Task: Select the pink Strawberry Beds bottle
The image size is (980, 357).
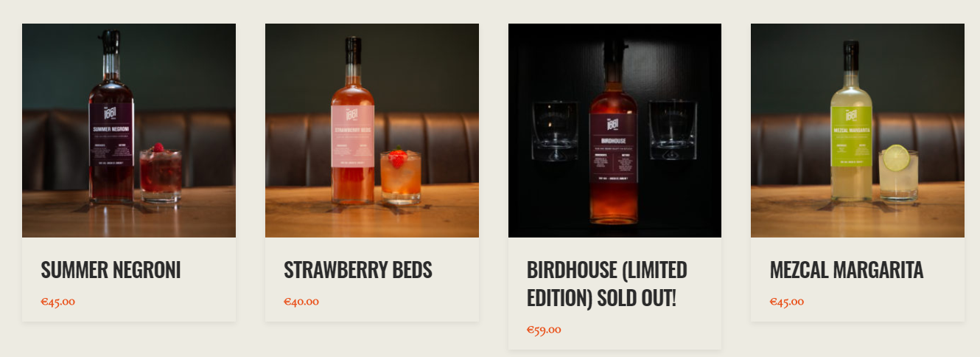Action: click(x=353, y=120)
